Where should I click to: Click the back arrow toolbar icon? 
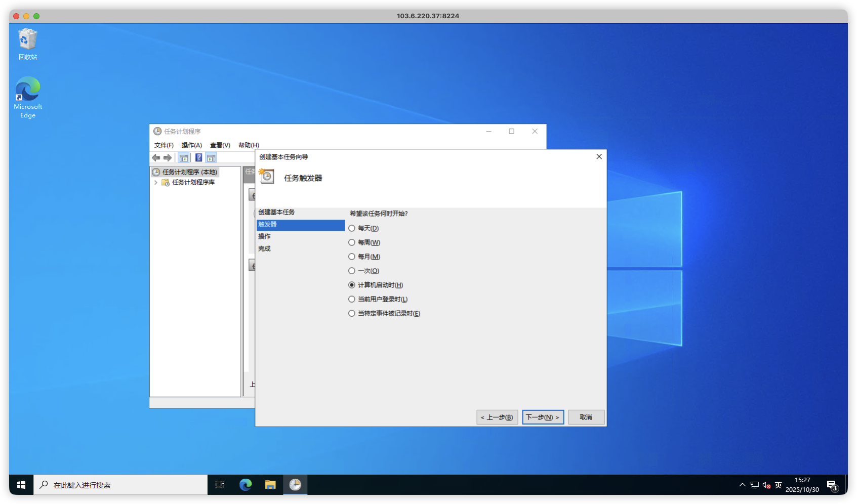click(156, 158)
